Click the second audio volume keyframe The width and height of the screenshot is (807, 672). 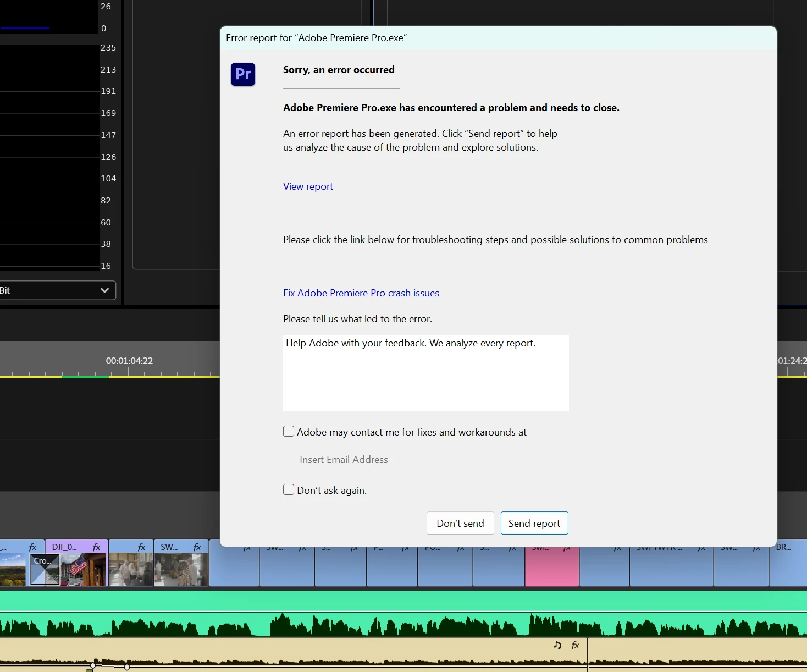(x=127, y=667)
